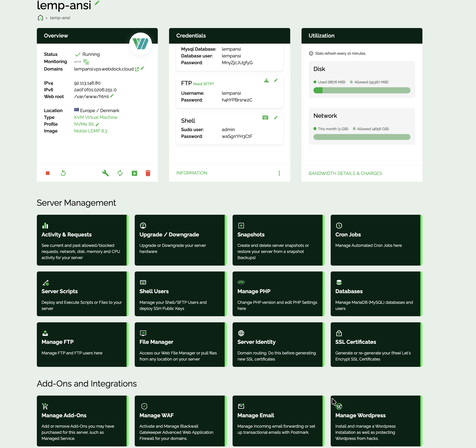
Task: Click the Disk usage progress bar
Action: coord(362,90)
